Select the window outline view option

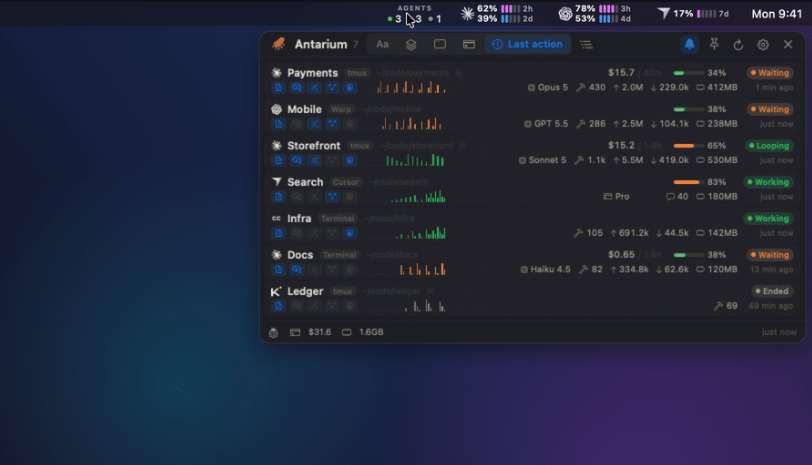[440, 45]
